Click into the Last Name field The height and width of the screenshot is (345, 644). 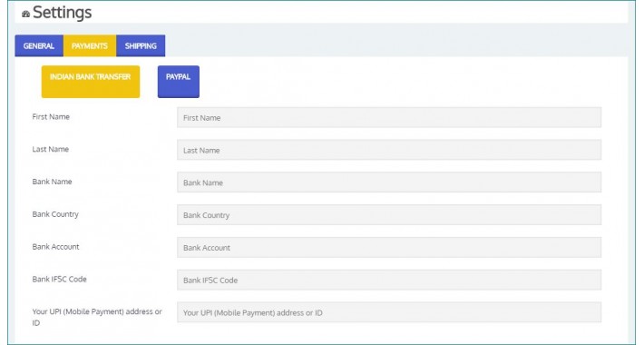(389, 150)
